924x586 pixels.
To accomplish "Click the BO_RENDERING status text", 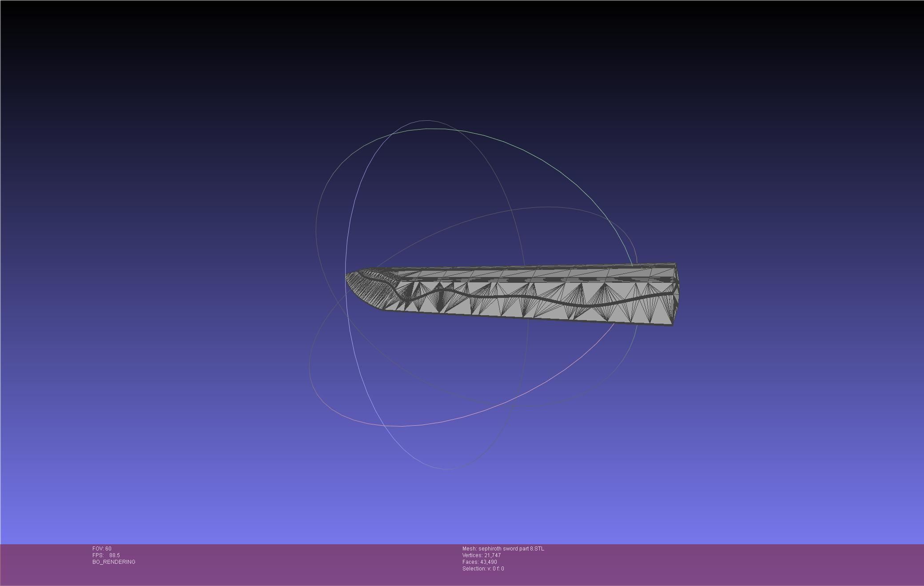I will point(114,562).
